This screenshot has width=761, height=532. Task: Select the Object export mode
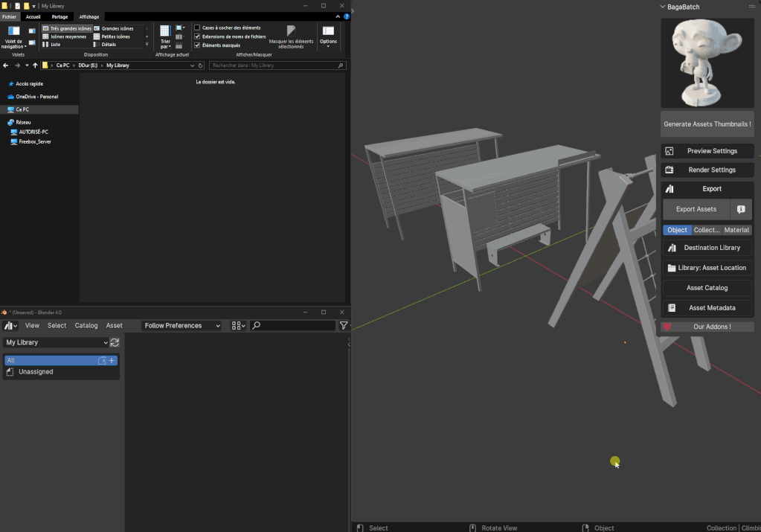click(x=677, y=230)
